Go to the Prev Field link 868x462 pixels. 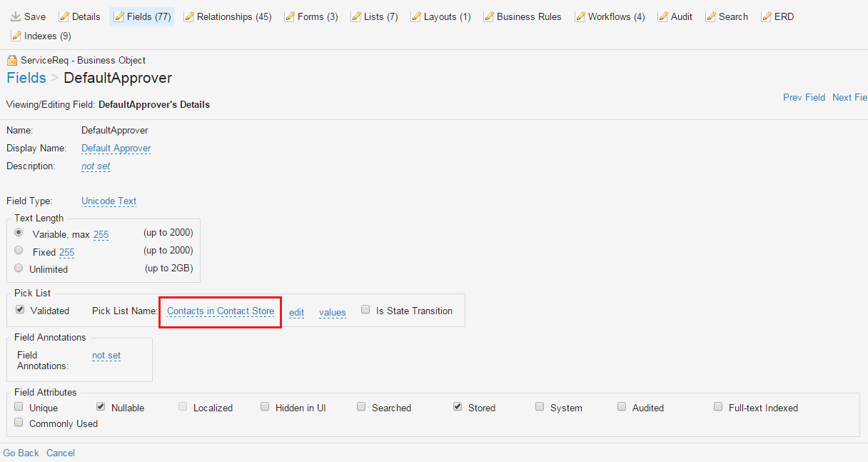pos(804,97)
